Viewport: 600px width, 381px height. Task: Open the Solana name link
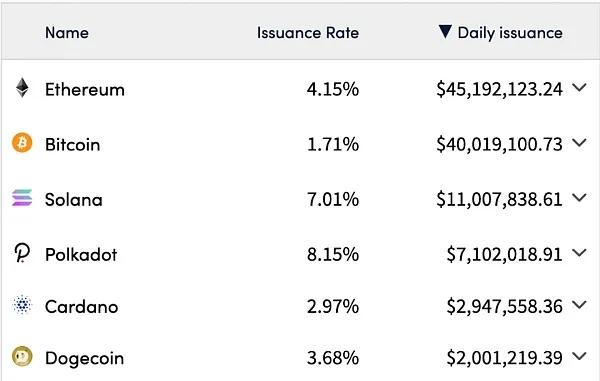pyautogui.click(x=74, y=200)
